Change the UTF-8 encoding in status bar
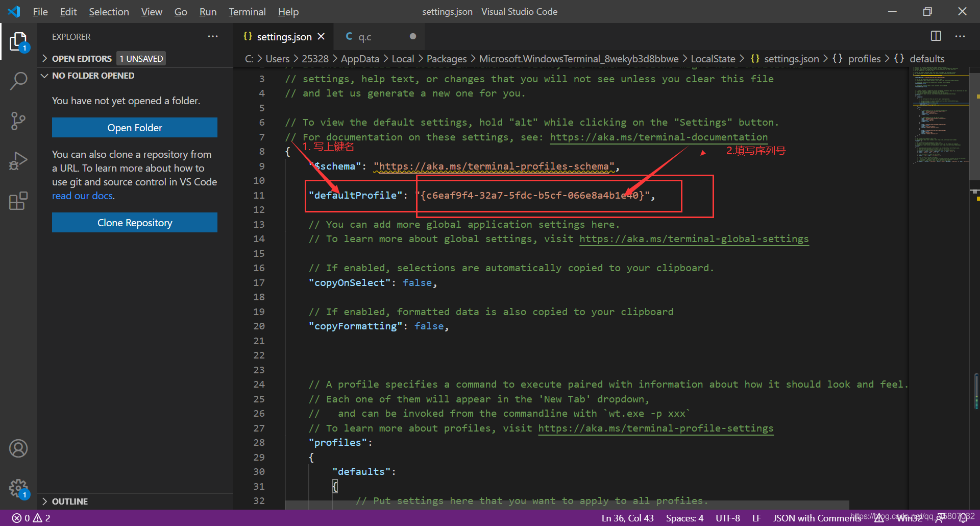980x526 pixels. 728,518
